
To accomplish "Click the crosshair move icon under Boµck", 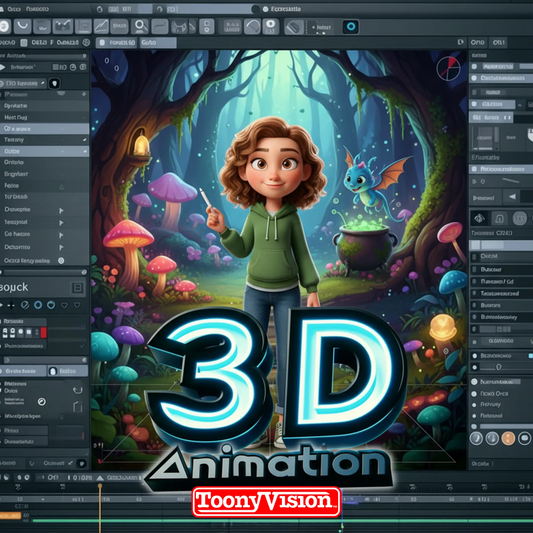I will [x=11, y=305].
